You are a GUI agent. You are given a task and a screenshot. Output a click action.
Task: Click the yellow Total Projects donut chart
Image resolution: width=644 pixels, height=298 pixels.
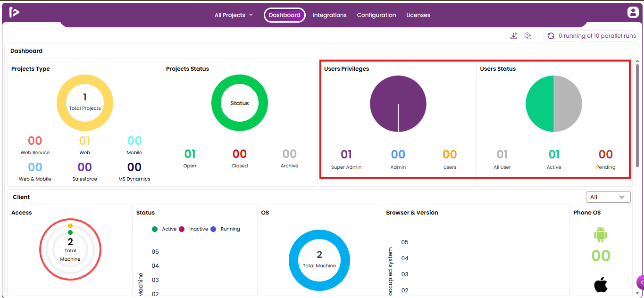(x=85, y=103)
